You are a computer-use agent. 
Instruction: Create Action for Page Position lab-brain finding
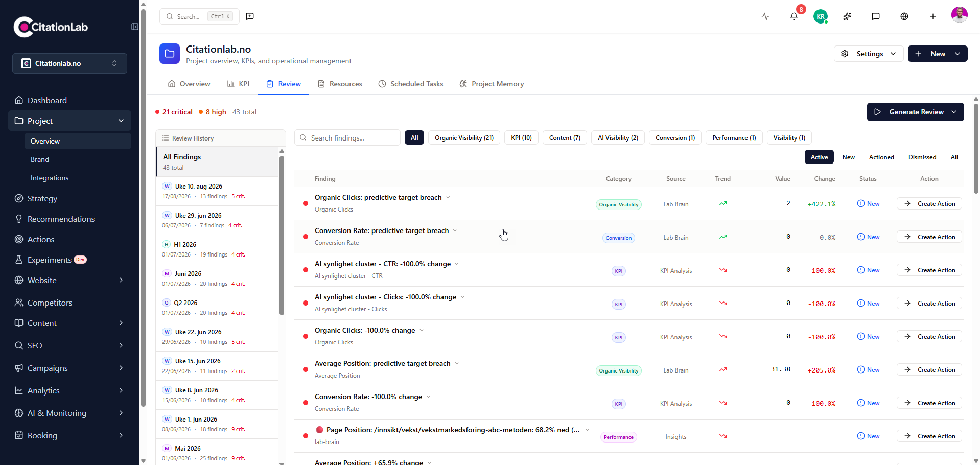(x=929, y=436)
